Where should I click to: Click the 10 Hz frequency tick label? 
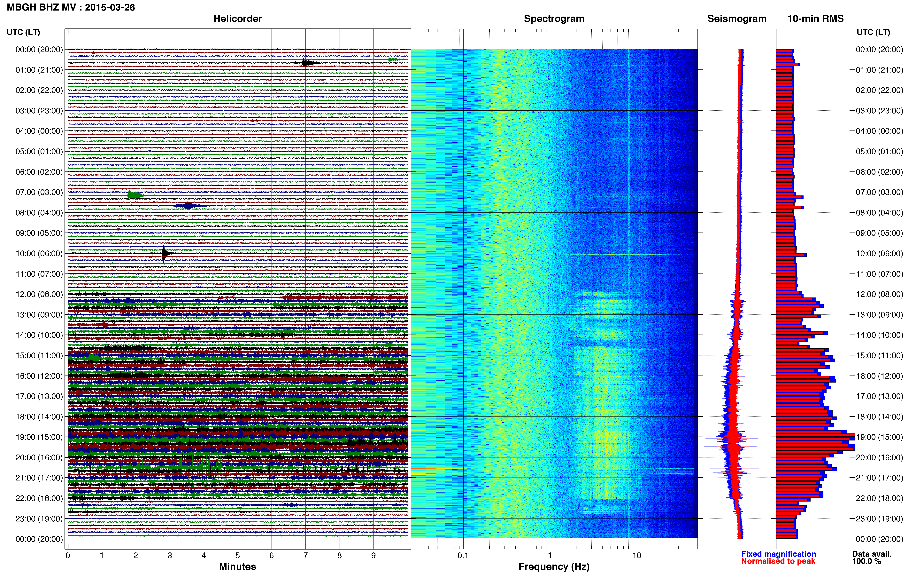pyautogui.click(x=637, y=555)
